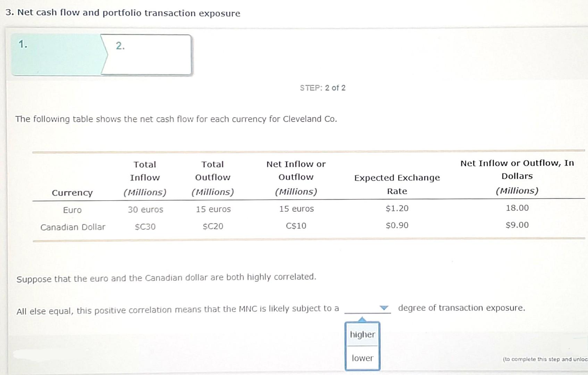Click the 'Currency' column header
The height and width of the screenshot is (375, 588).
[x=72, y=193]
